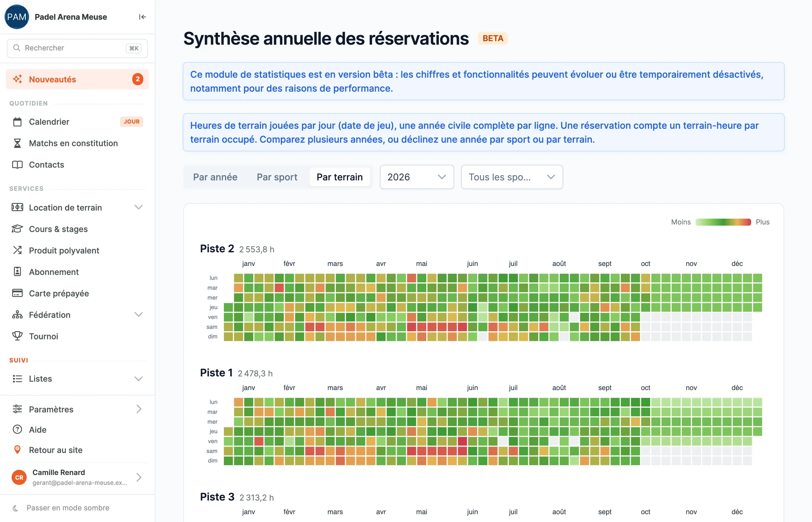Open the Tous les sports dropdown
The width and height of the screenshot is (812, 522).
(x=512, y=177)
